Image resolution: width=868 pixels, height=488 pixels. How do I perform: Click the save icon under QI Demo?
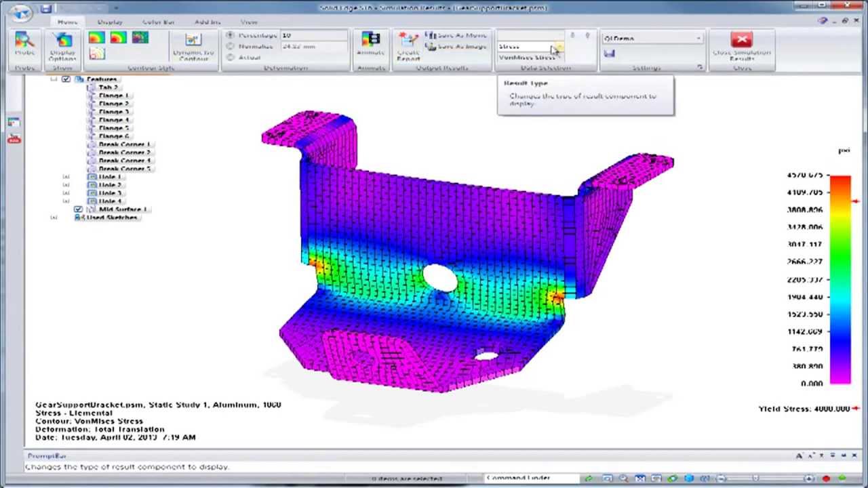609,53
